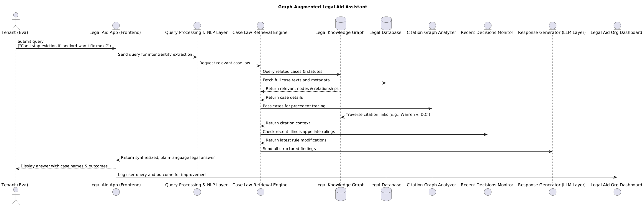
Task: Click top Legal Knowledge Graph database cylinder
Action: [x=341, y=23]
